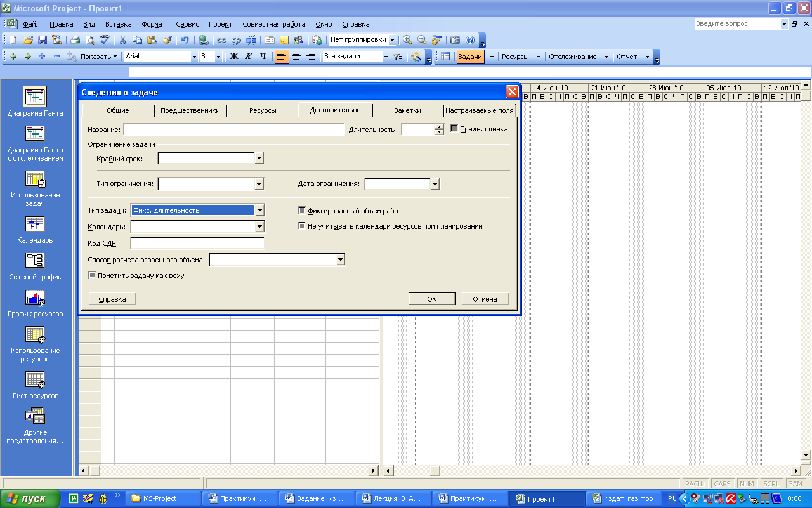Cut selection with scissors icon
The image size is (812, 508).
[x=122, y=39]
